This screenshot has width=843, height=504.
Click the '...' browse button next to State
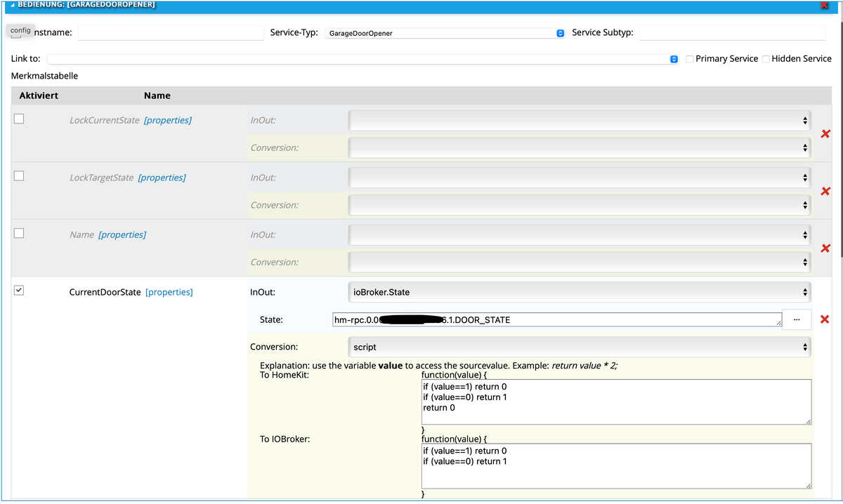797,319
